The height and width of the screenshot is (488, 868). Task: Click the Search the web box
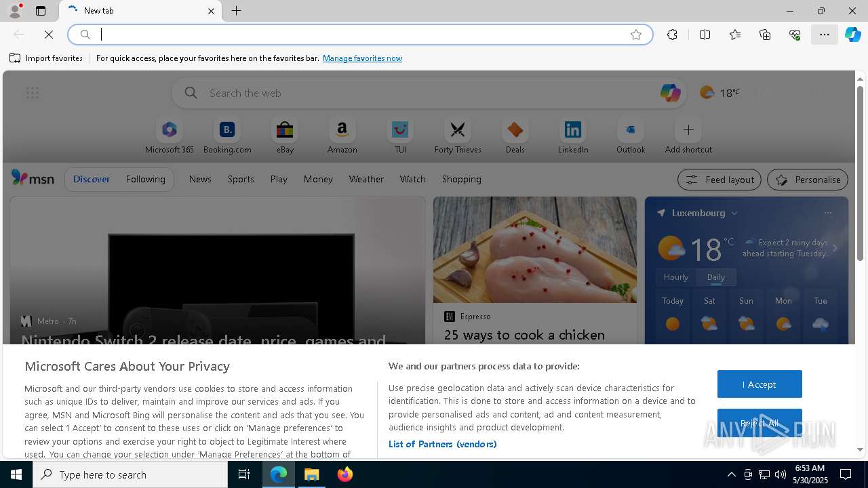pyautogui.click(x=431, y=93)
